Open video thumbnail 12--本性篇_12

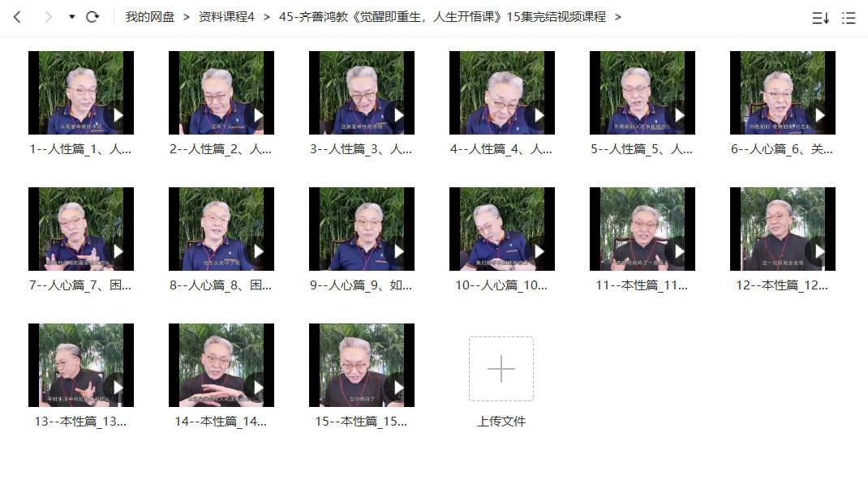783,229
